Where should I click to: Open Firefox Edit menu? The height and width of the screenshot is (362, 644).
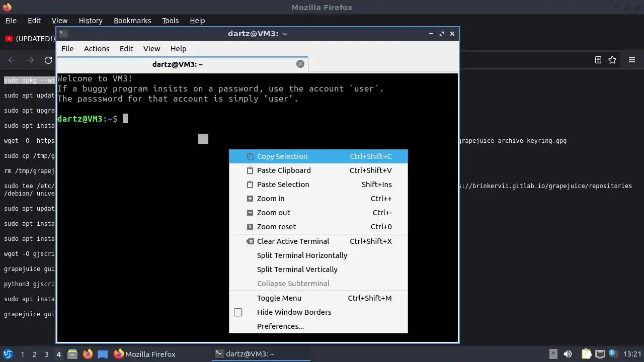point(34,21)
